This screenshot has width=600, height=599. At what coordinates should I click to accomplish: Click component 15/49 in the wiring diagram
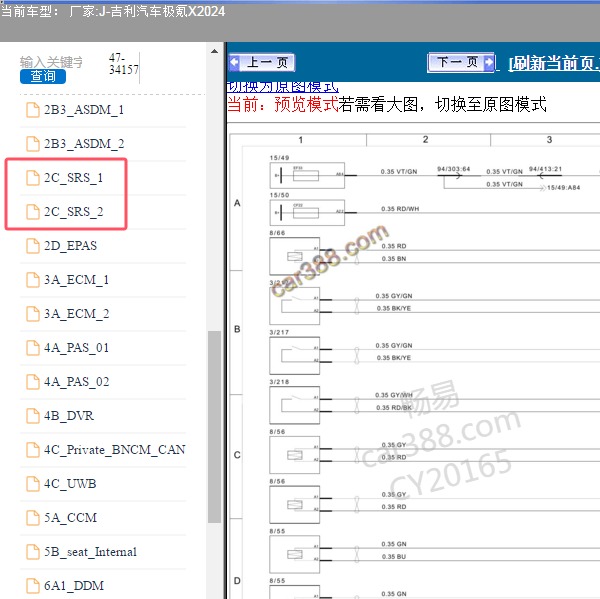pos(307,175)
